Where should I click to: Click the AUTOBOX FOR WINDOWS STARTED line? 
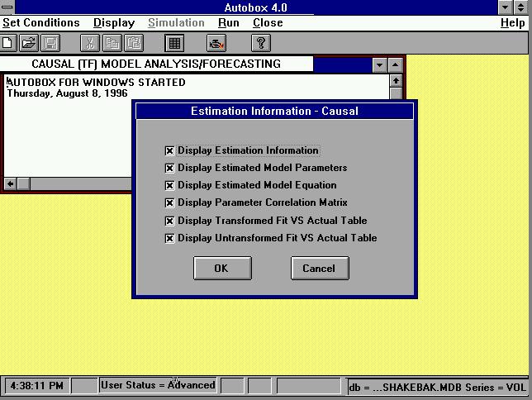(x=96, y=82)
